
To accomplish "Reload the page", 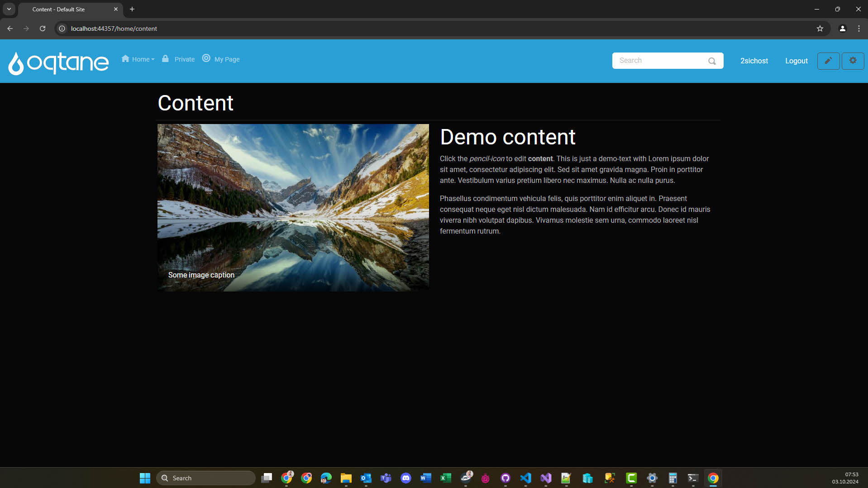I will tap(43, 29).
